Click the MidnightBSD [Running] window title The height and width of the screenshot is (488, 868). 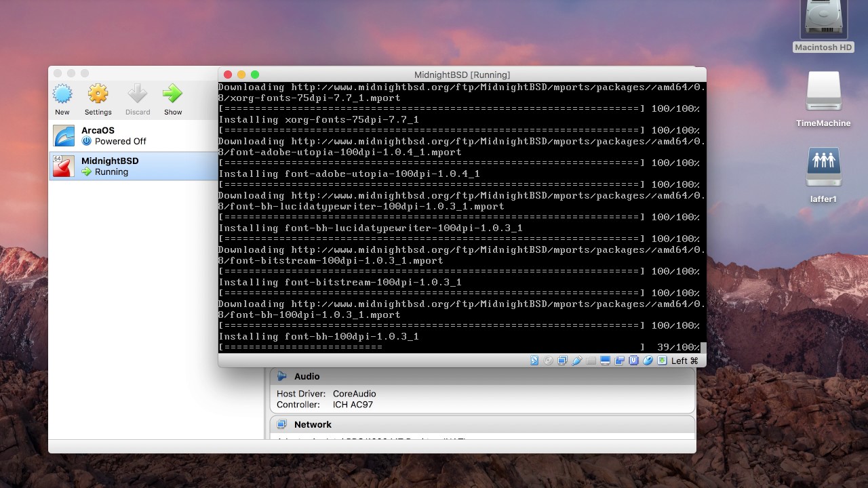(x=462, y=75)
